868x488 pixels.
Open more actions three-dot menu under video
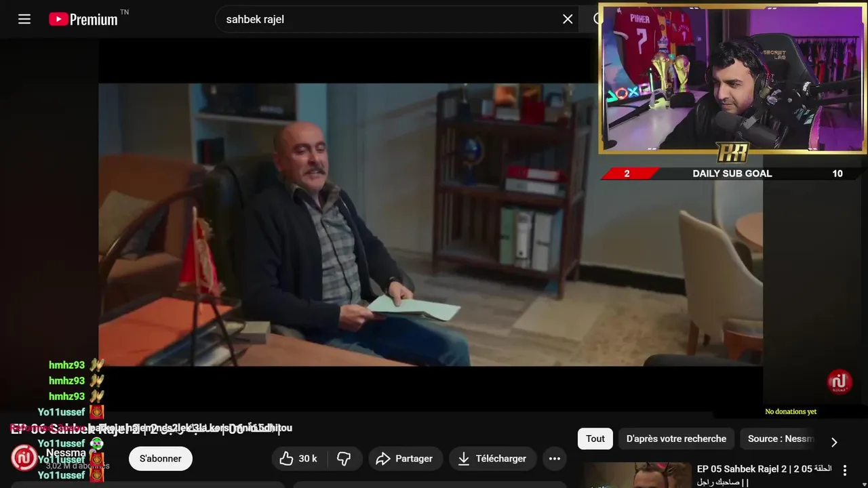pos(554,459)
